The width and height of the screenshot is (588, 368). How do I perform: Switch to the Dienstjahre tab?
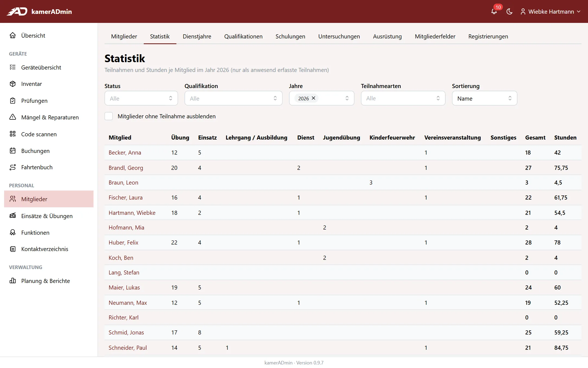pyautogui.click(x=197, y=37)
